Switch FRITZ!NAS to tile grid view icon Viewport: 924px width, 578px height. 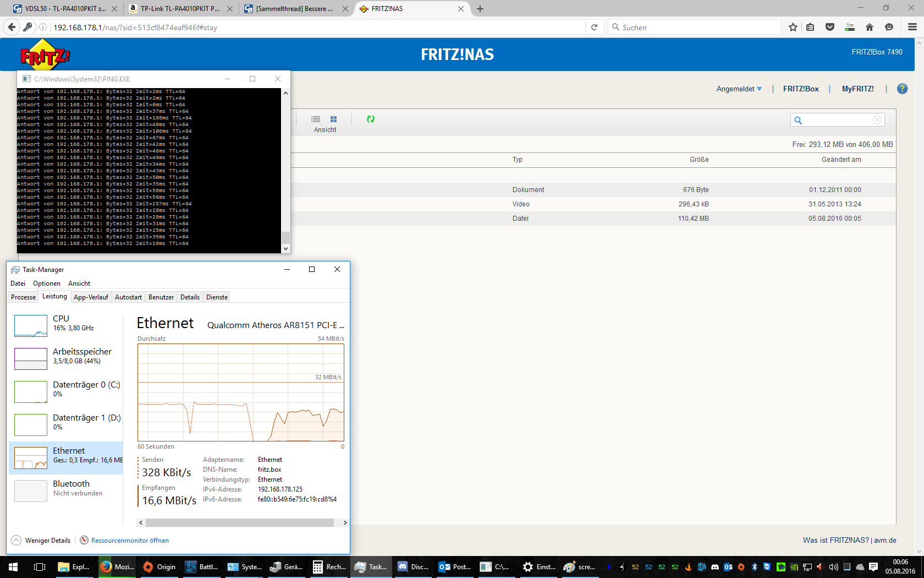tap(333, 119)
